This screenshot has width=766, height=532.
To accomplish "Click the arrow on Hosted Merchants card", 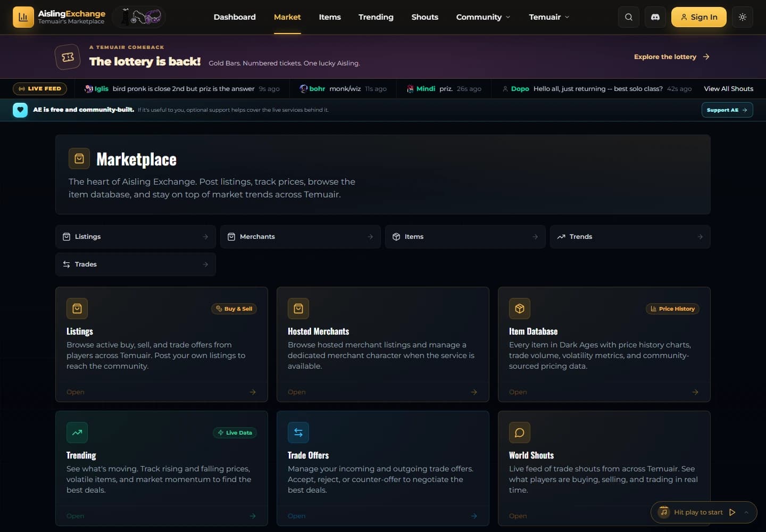I will pos(474,392).
